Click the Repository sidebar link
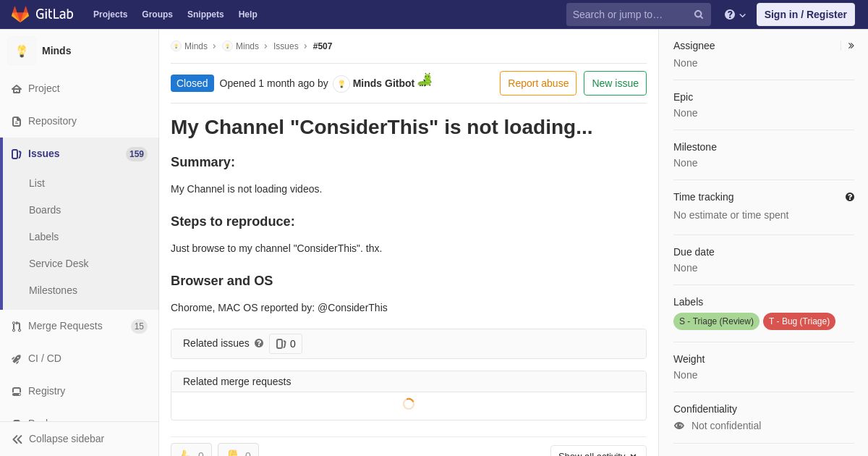 click(52, 121)
